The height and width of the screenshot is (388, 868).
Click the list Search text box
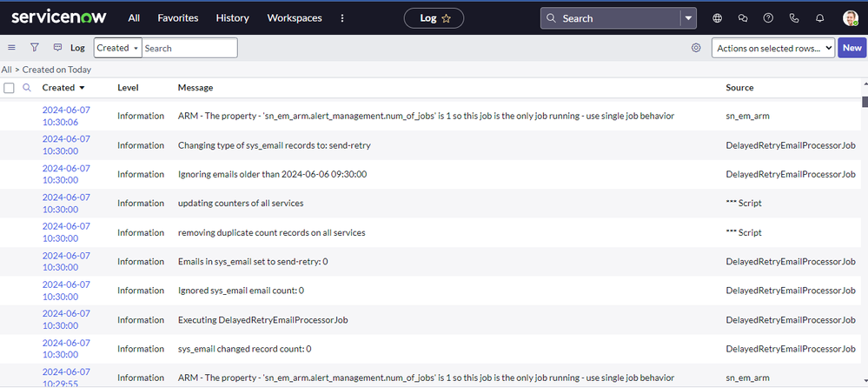tap(190, 48)
